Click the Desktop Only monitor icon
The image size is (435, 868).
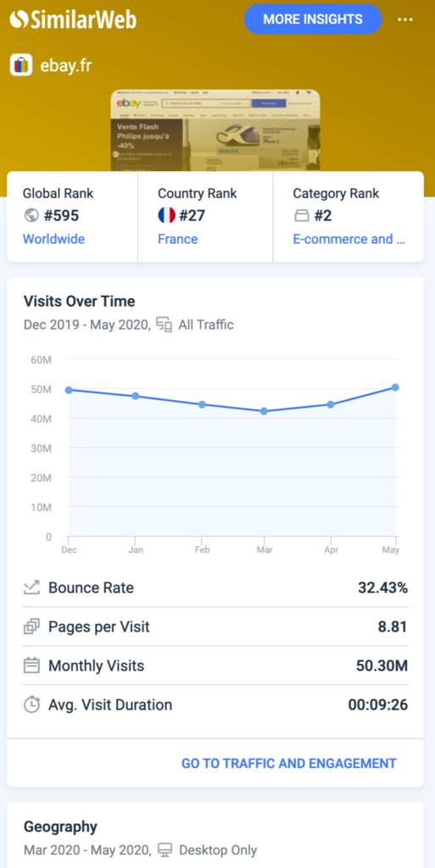tap(165, 849)
